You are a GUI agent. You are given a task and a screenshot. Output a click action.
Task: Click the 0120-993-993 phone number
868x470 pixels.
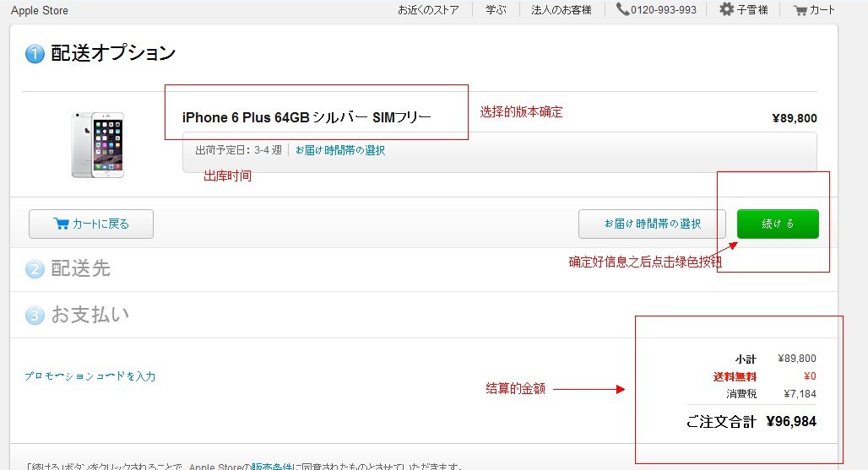[664, 10]
